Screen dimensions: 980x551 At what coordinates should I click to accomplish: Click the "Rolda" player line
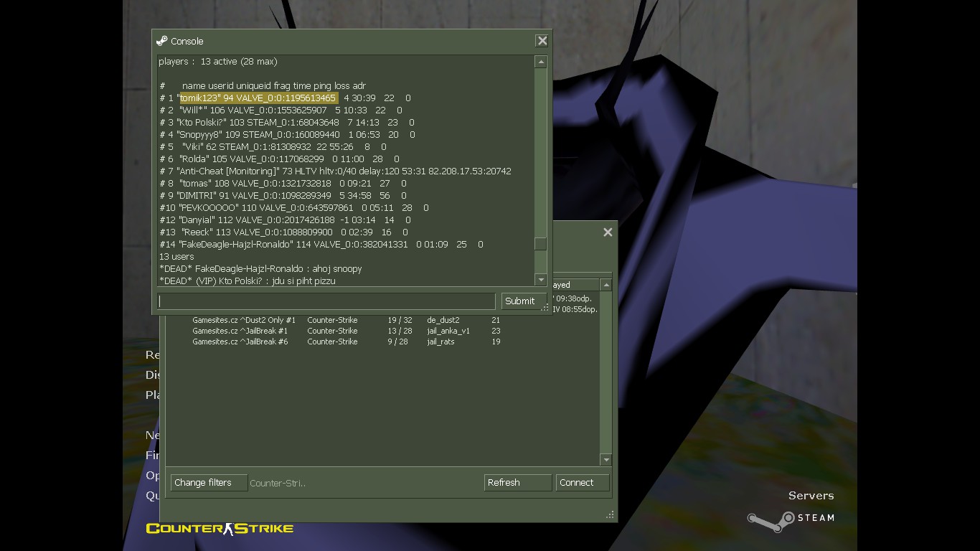click(x=279, y=159)
